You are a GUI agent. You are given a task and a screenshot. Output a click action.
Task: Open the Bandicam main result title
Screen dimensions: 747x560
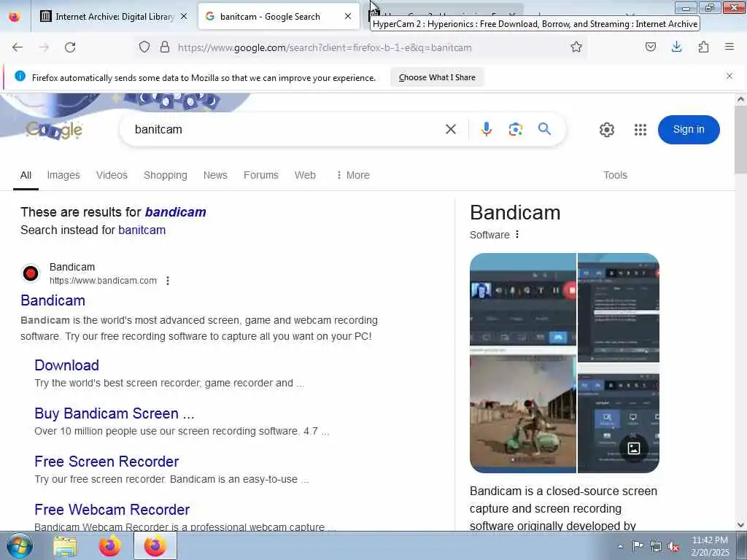pos(53,300)
